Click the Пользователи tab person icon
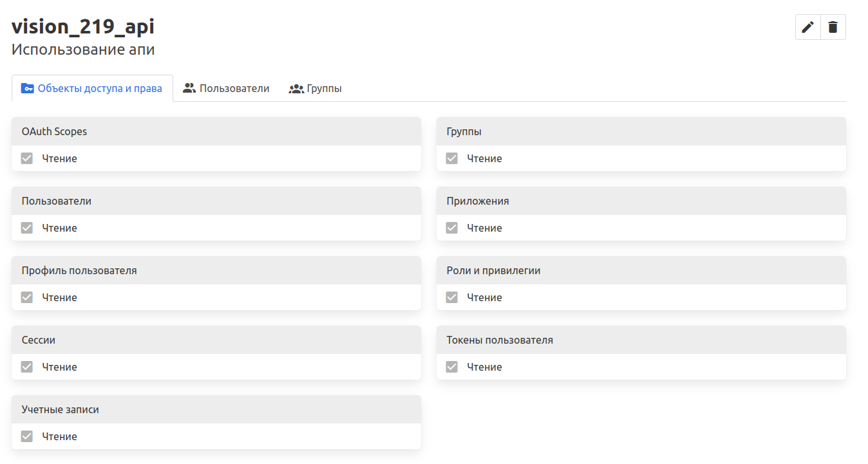The width and height of the screenshot is (868, 464). pos(189,89)
